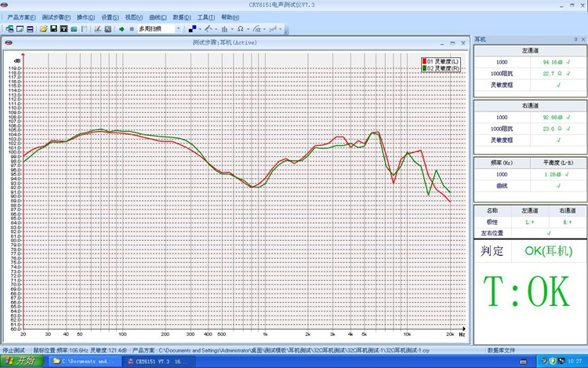Click the gray square stop test icon
Viewport: 588px width, 368px height.
pos(132,29)
